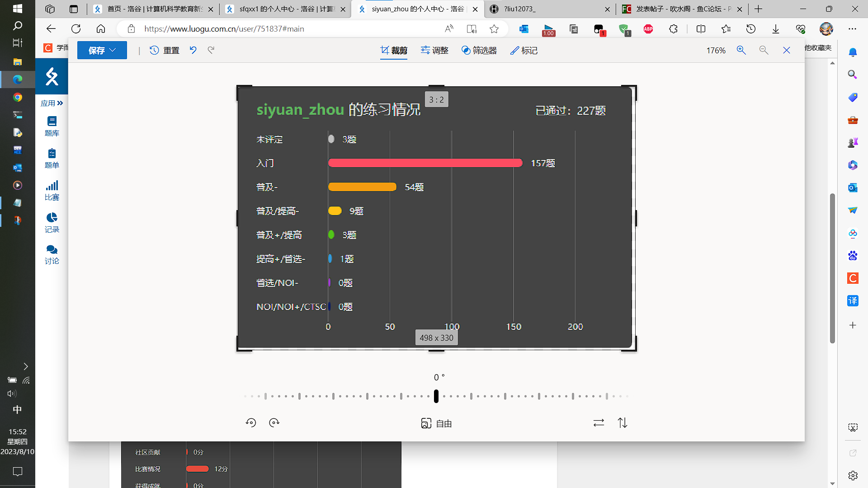Switch to the ?liu12073_ tab
Image resolution: width=868 pixels, height=488 pixels.
click(550, 9)
